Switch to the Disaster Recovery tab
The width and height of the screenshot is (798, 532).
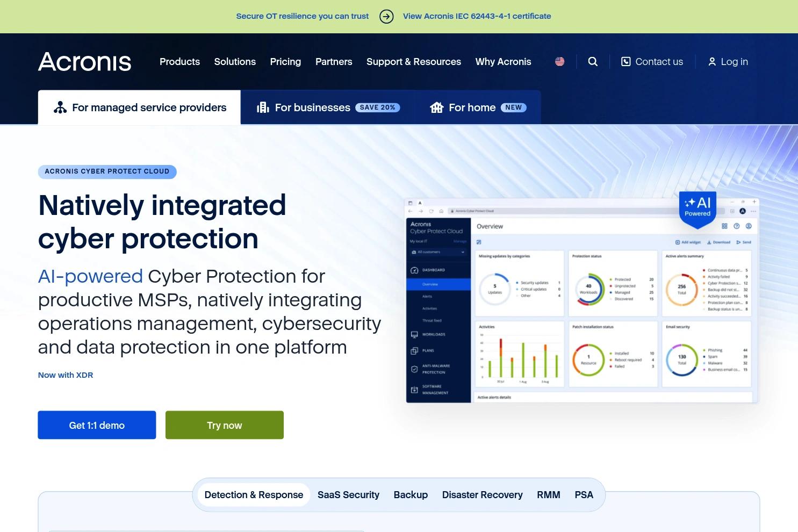point(483,495)
